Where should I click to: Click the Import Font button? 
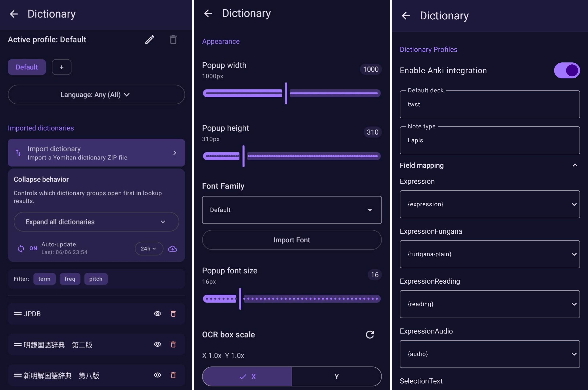pos(292,240)
